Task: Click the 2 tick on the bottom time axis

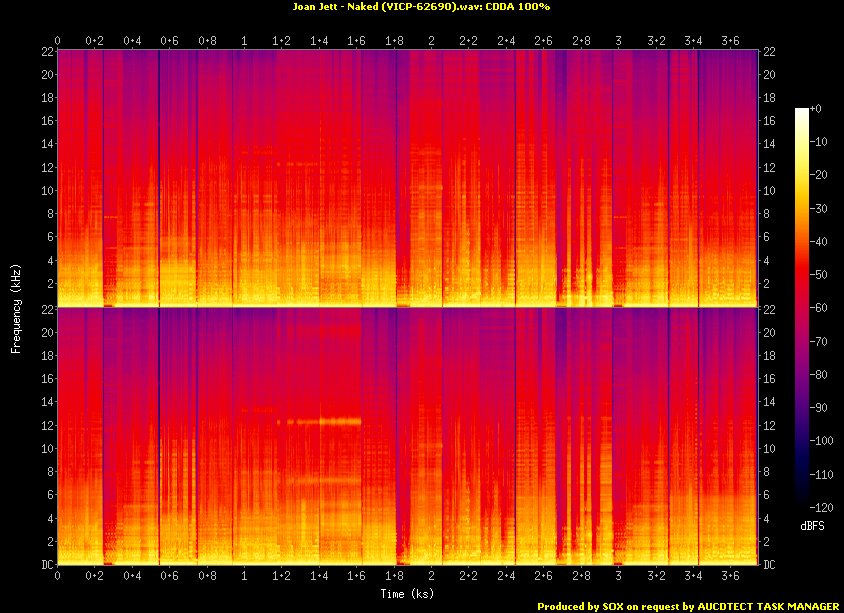Action: pos(432,577)
